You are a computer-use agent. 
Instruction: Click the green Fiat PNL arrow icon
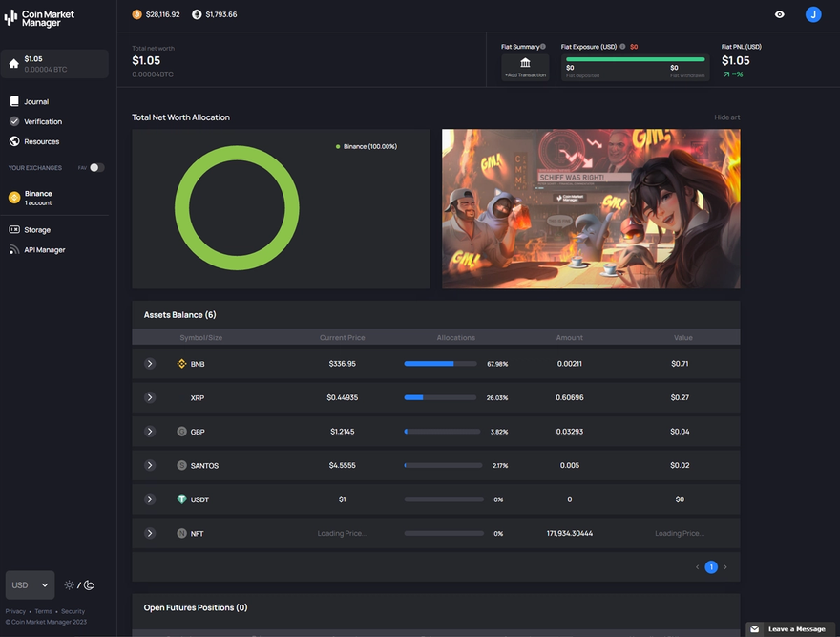click(726, 74)
